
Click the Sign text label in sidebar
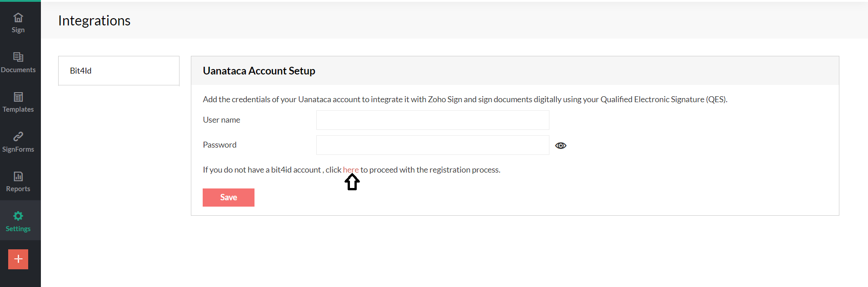(x=18, y=30)
